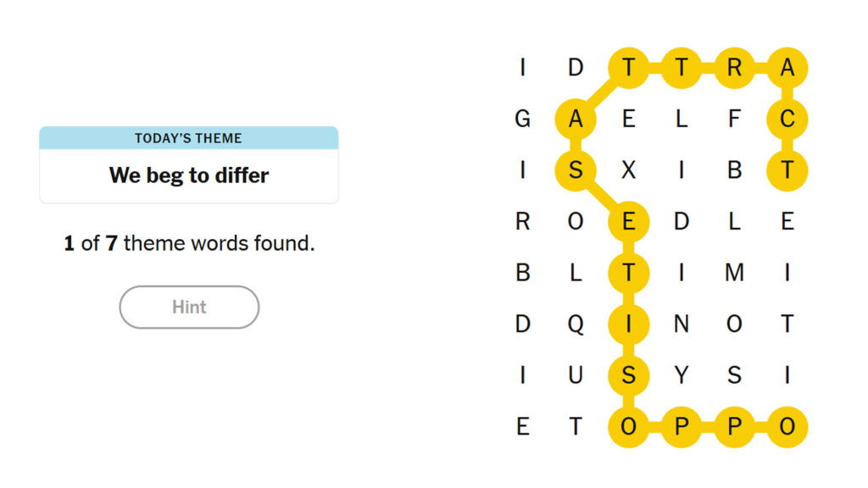Select the letter Q in the grid
Screen dimensions: 868x488
[x=576, y=324]
